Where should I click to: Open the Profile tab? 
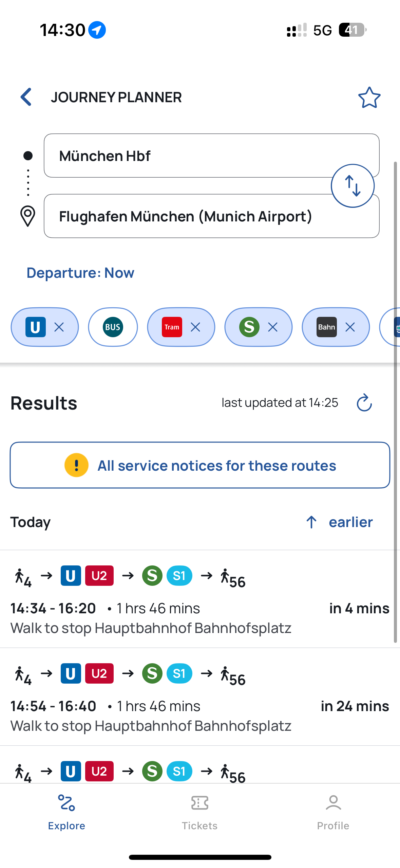(333, 812)
